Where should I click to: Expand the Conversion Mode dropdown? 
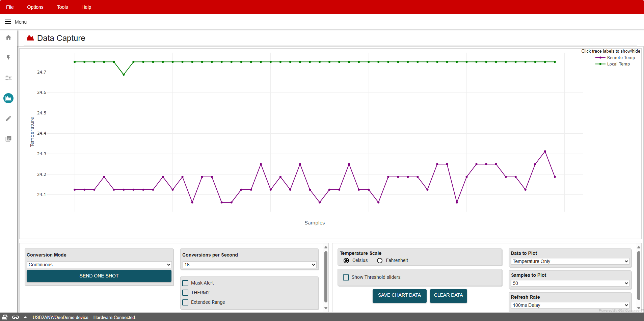click(x=99, y=265)
